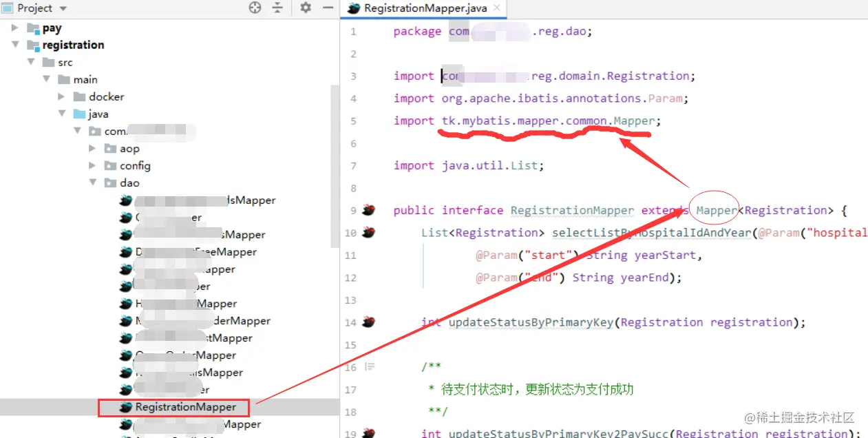
Task: Collapse the java folder arrow
Action: pos(62,114)
